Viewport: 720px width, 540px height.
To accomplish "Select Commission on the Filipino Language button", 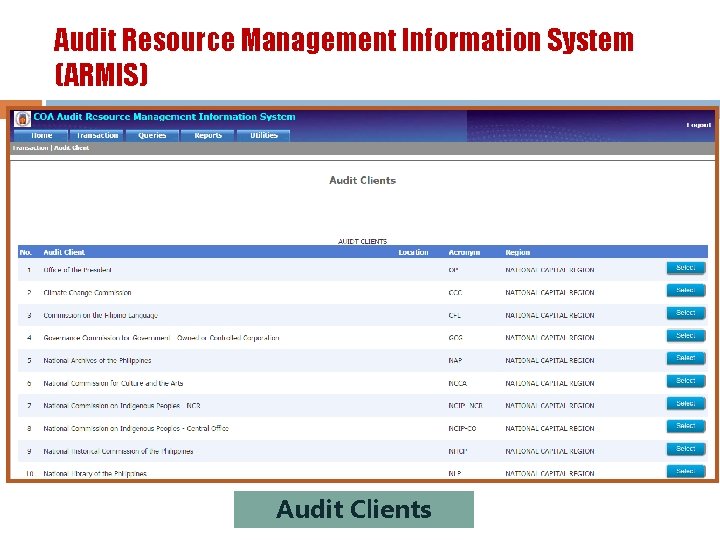I will (686, 313).
